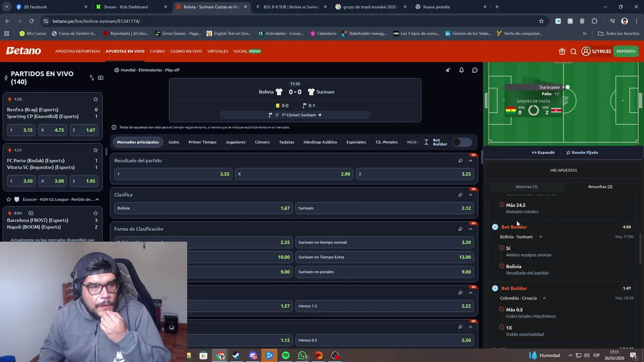
Task: Favorite the Barcelona vs Napoli match star
Action: [96, 213]
